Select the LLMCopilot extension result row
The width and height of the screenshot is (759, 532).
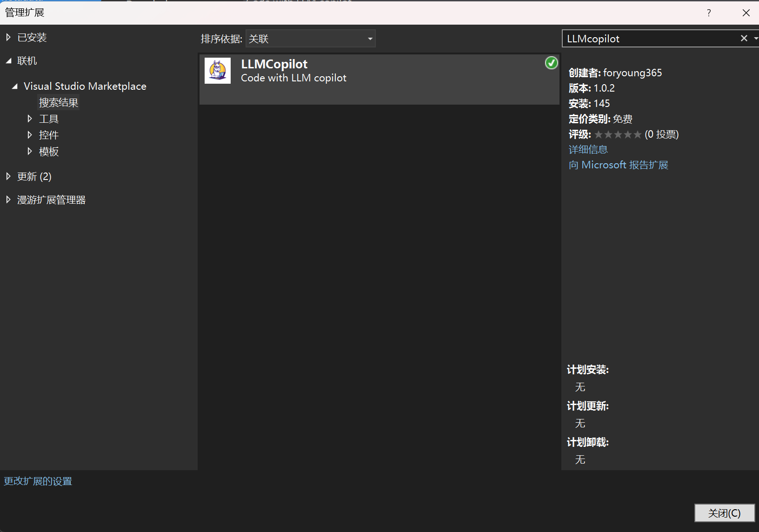[x=379, y=79]
